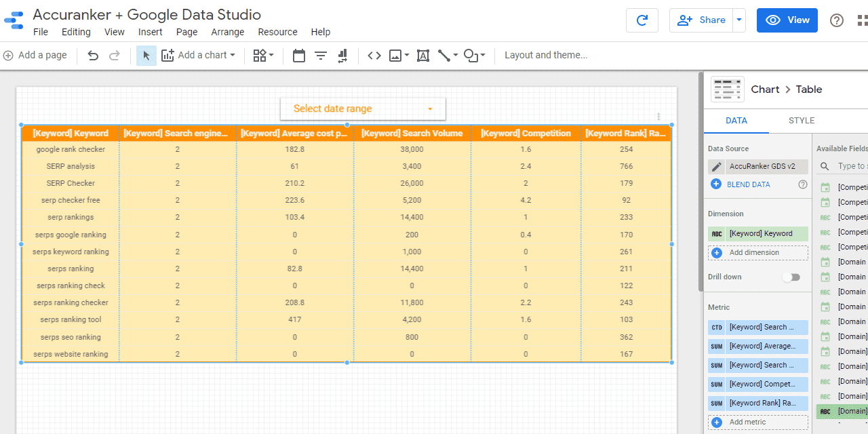Click the 'google rank checker' keyword cell
The width and height of the screenshot is (868, 434).
click(71, 149)
